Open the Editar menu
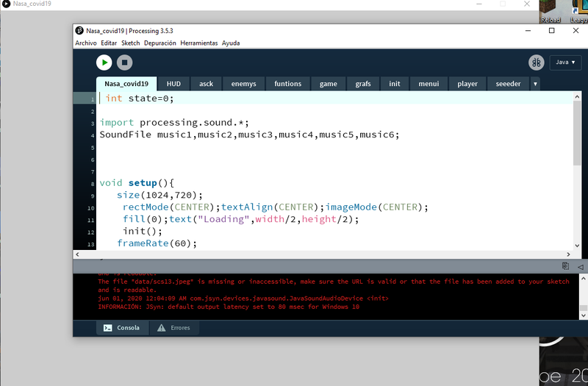Screen dimensions: 588x386 [109, 43]
